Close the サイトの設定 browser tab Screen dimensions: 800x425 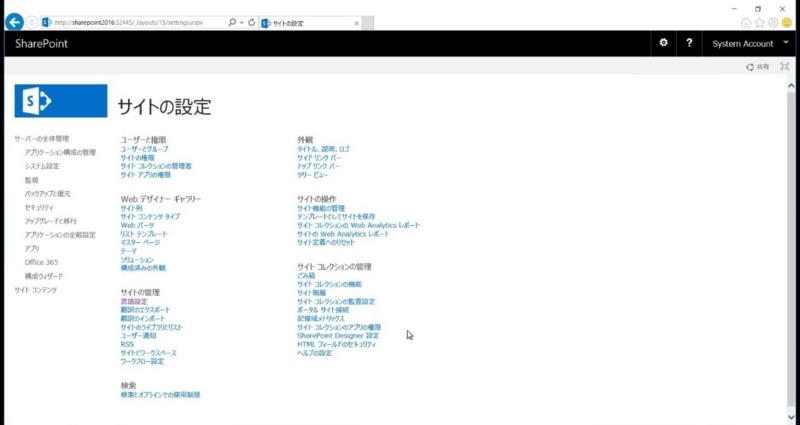[x=356, y=23]
